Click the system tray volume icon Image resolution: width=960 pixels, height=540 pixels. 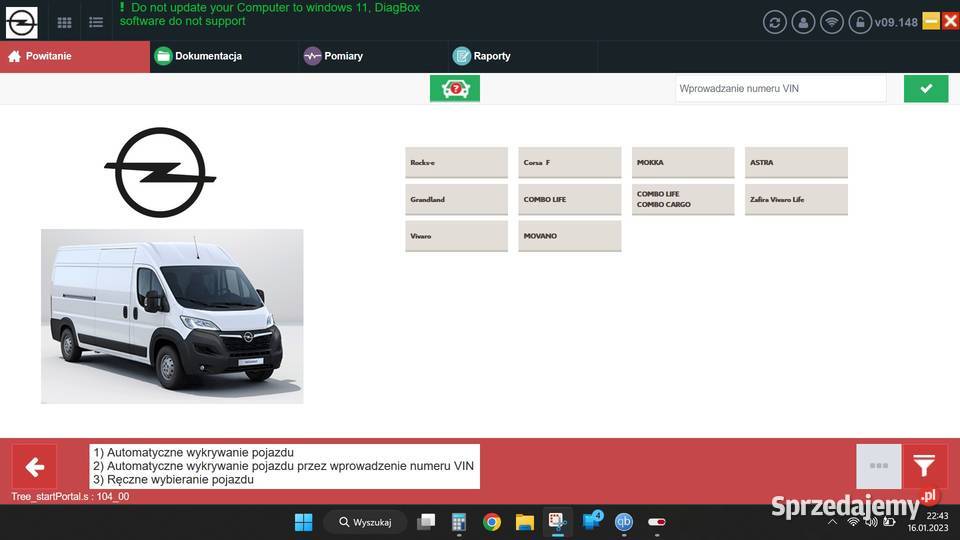(x=870, y=522)
